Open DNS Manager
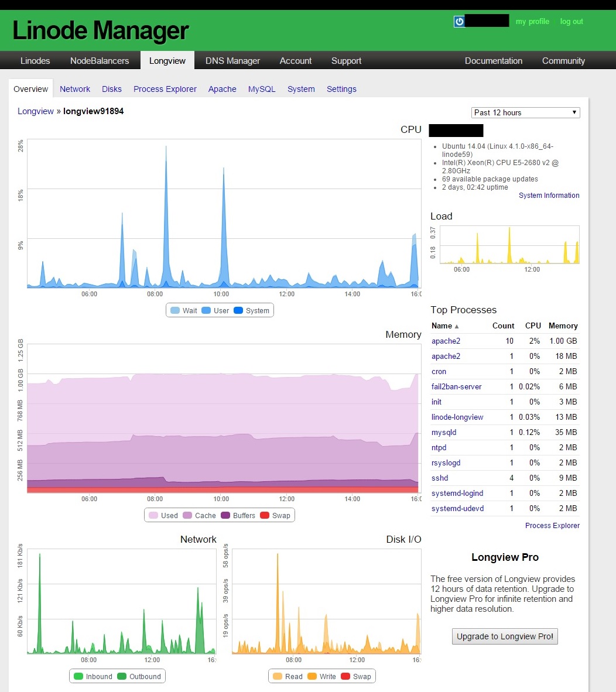 232,60
